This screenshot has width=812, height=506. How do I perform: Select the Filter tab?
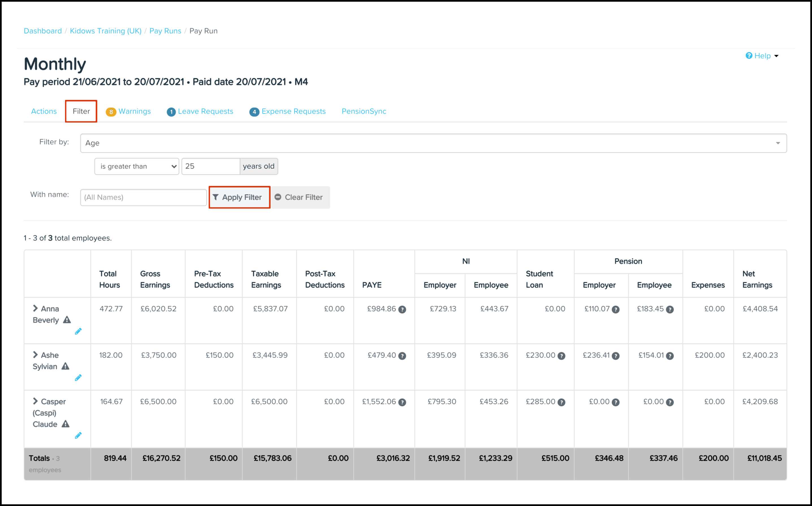pos(81,111)
